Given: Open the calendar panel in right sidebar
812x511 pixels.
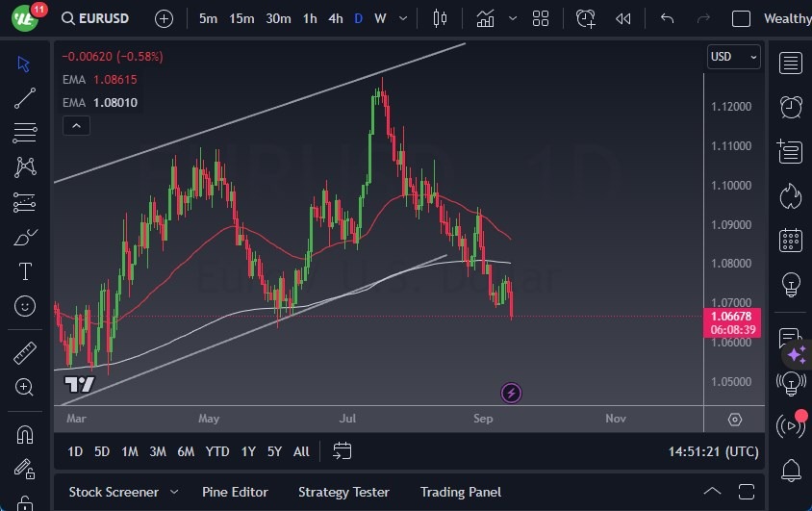Looking at the screenshot, I should tap(791, 240).
